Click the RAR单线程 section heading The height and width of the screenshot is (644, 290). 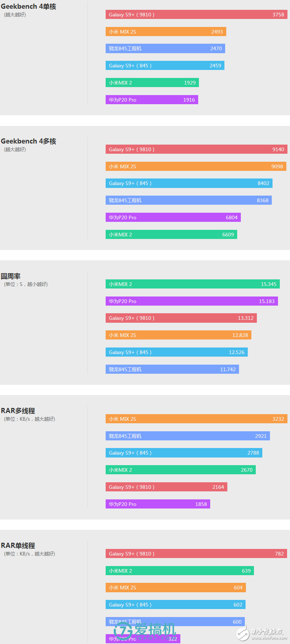coord(18,546)
